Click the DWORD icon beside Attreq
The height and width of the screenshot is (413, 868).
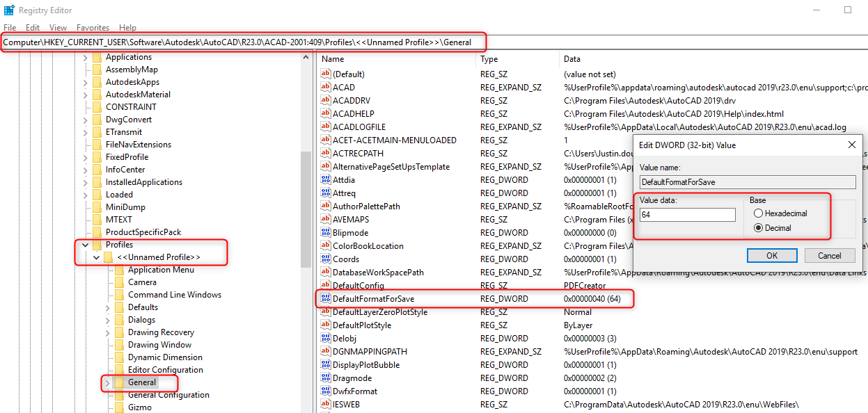(325, 193)
